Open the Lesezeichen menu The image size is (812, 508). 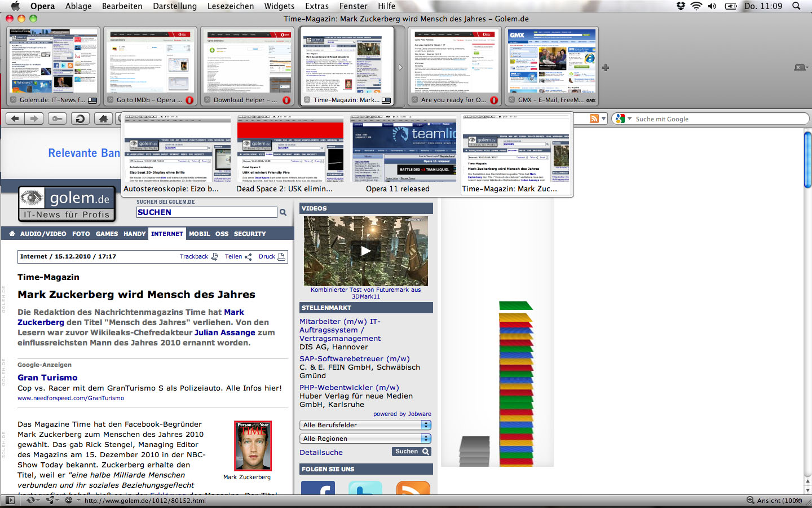[230, 6]
